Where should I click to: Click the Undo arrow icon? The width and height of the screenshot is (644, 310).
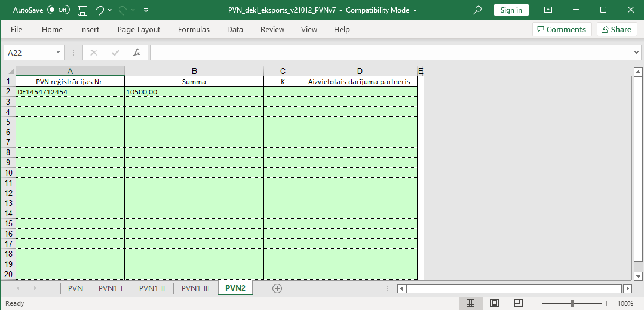99,10
